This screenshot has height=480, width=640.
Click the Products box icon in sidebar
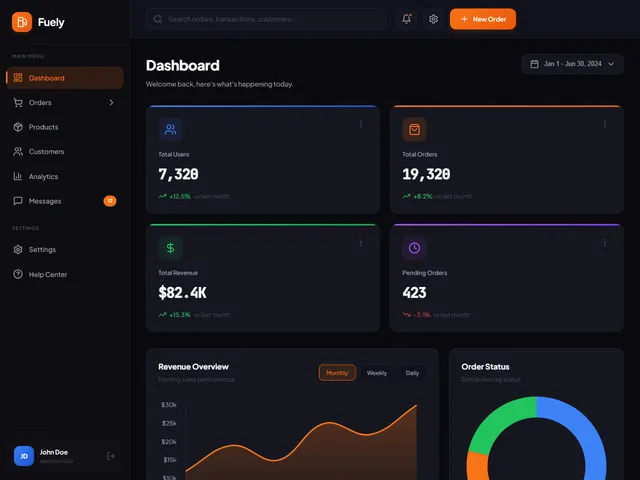(18, 127)
